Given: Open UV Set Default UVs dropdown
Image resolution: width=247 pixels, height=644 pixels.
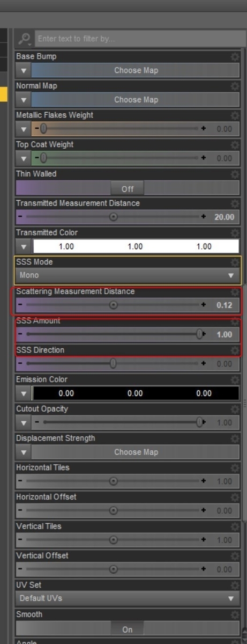Looking at the screenshot, I should click(128, 598).
